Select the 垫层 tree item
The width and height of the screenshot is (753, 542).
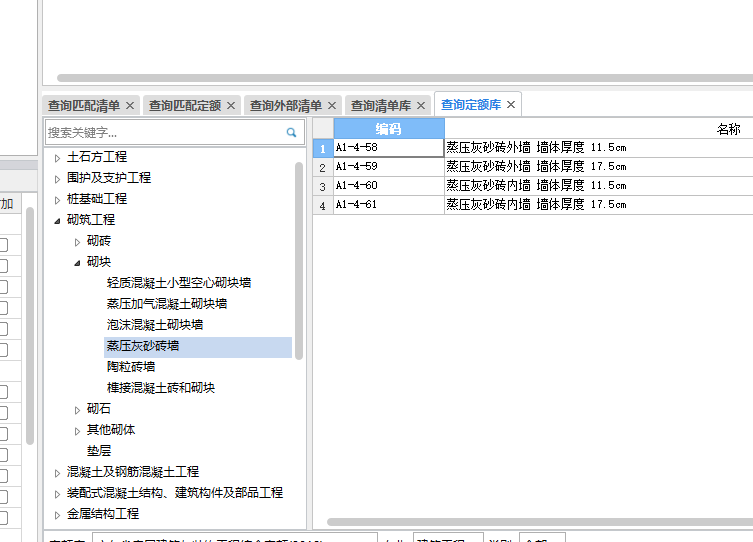[99, 451]
